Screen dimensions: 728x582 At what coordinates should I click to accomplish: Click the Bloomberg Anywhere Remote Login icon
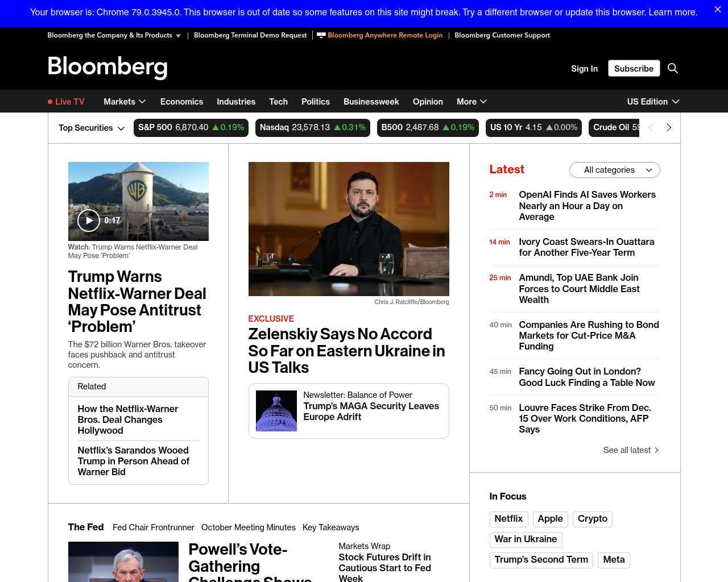[x=321, y=35]
